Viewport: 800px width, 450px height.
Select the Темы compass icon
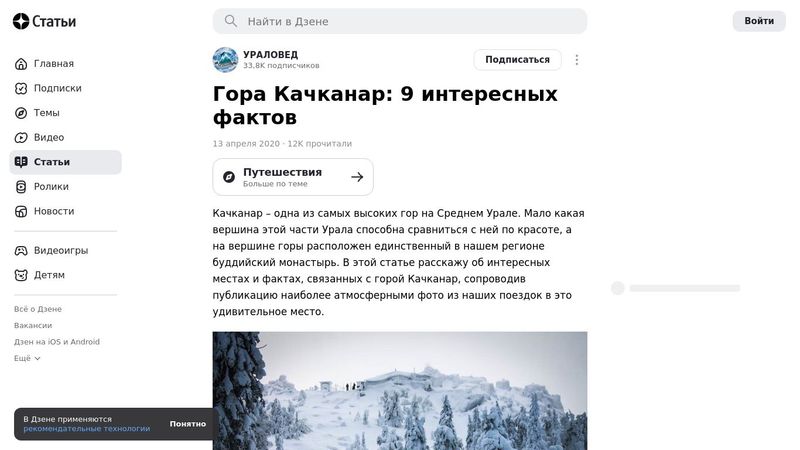(21, 113)
